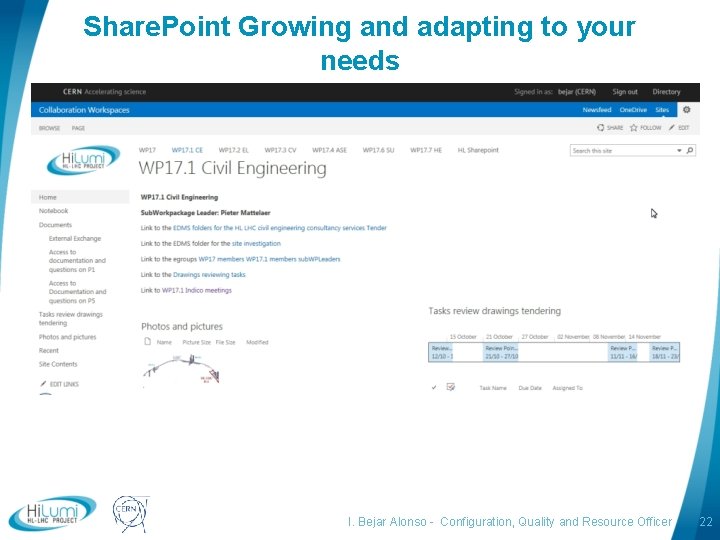Viewport: 720px width, 540px height.
Task: Select the WP17.7 HE navigation tab
Action: [x=426, y=150]
